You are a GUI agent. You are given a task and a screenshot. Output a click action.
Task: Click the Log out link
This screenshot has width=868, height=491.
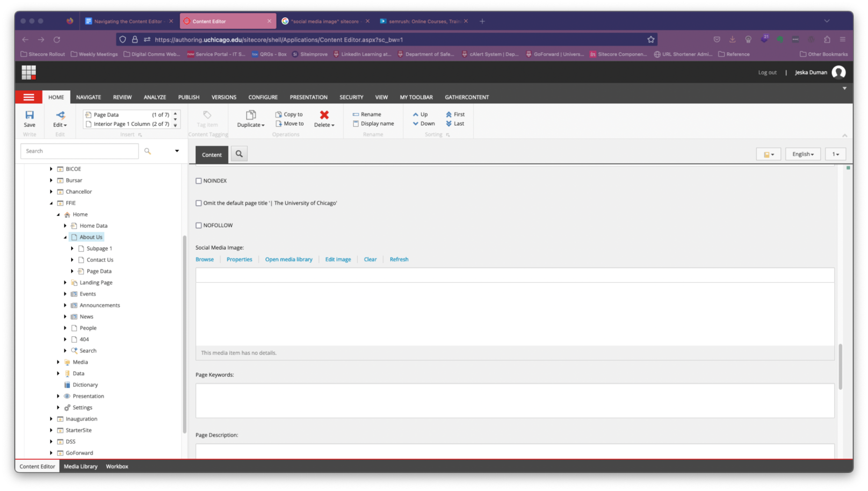pos(767,73)
